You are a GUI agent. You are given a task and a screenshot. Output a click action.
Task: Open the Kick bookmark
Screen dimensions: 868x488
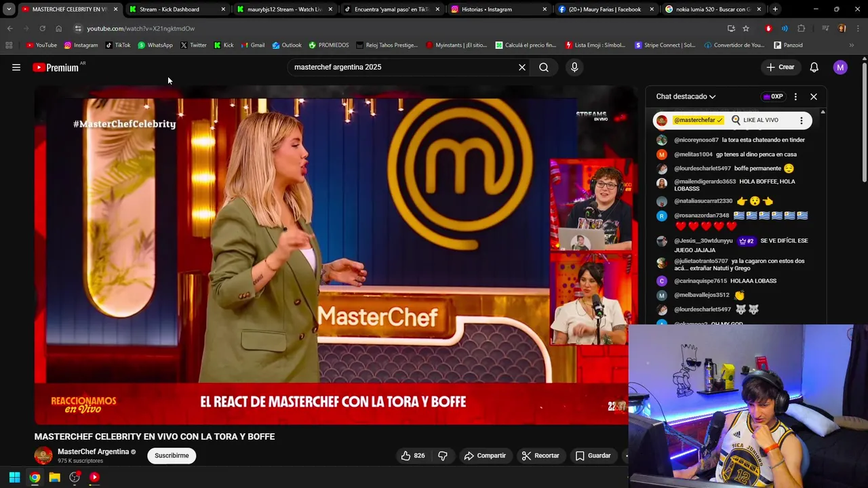(x=223, y=45)
